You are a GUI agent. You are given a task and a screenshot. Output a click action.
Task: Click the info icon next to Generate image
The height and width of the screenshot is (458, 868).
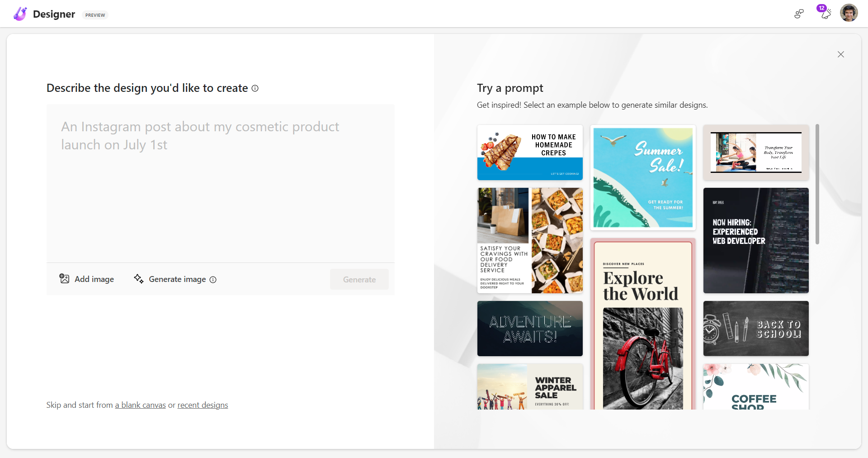click(x=213, y=280)
